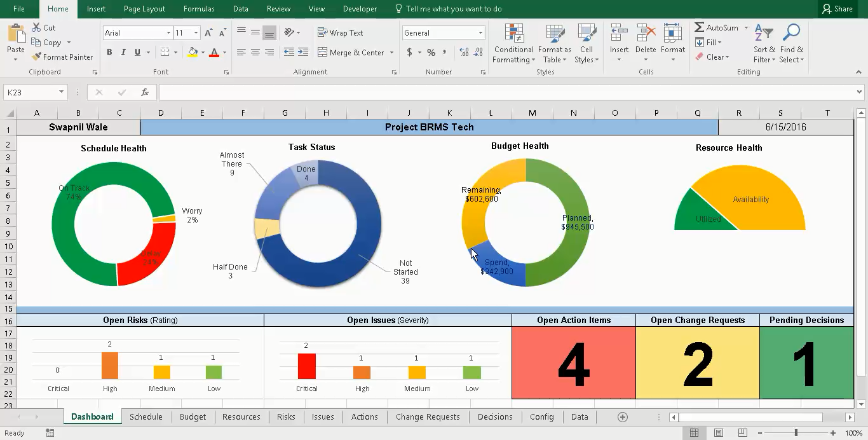Click the Share button
This screenshot has width=868, height=440.
pyautogui.click(x=837, y=9)
